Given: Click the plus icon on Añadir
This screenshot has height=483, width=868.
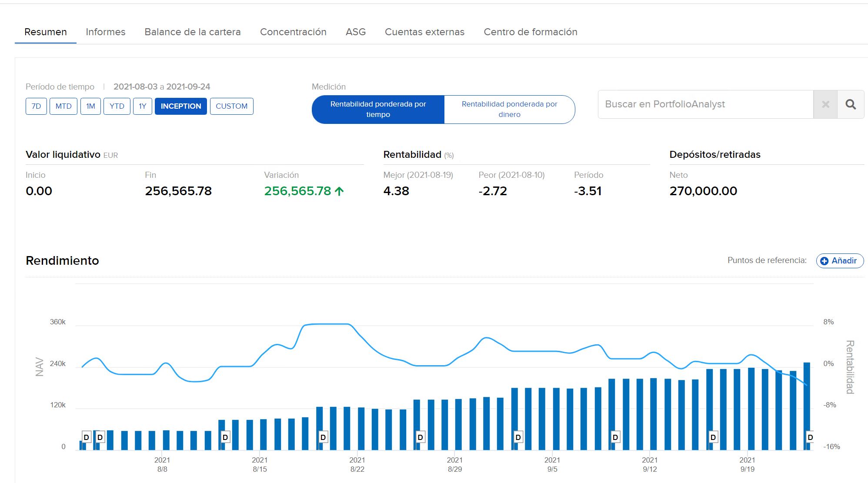Looking at the screenshot, I should (824, 261).
